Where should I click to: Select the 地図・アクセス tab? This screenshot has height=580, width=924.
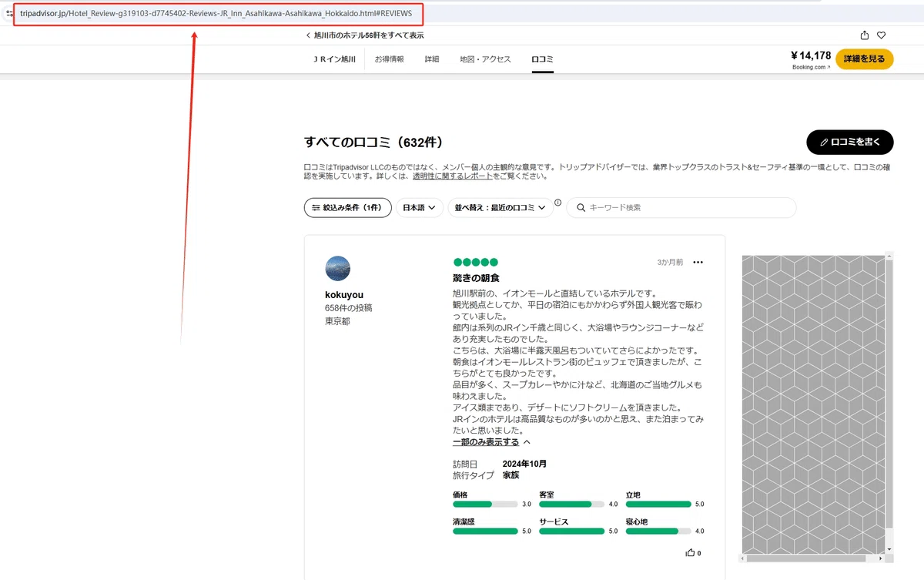coord(485,59)
